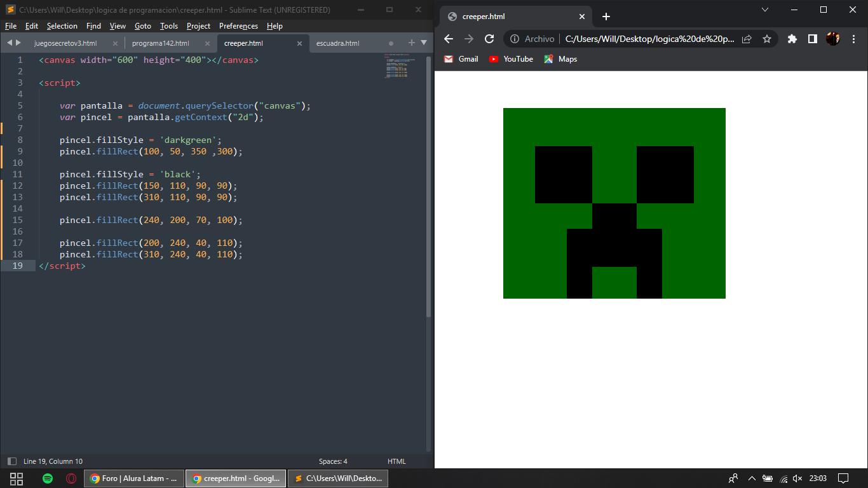The height and width of the screenshot is (488, 868).
Task: Open the network Wi-Fi tray icon
Action: (783, 478)
